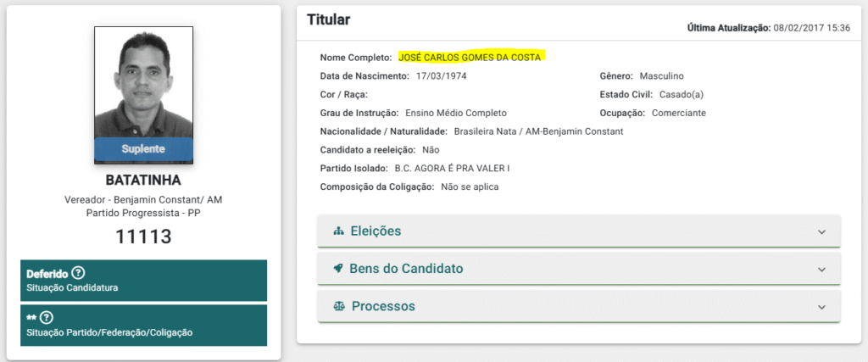Click the Deferido Situação Candidatura box
This screenshot has height=362, width=868.
click(143, 280)
